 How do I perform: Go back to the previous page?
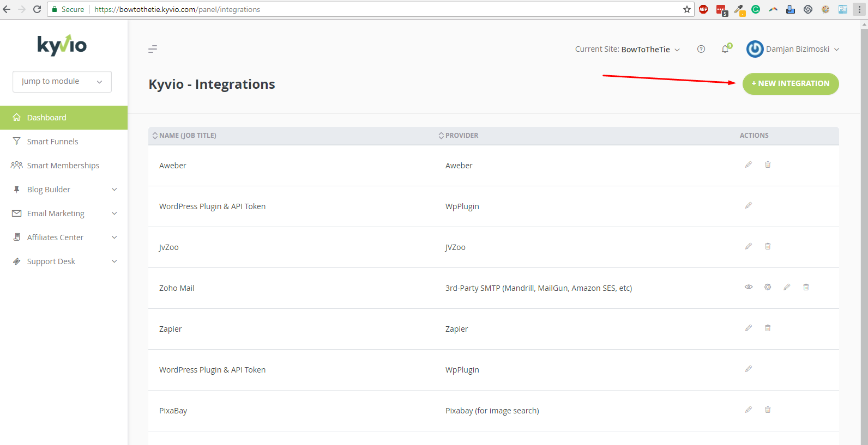click(7, 9)
